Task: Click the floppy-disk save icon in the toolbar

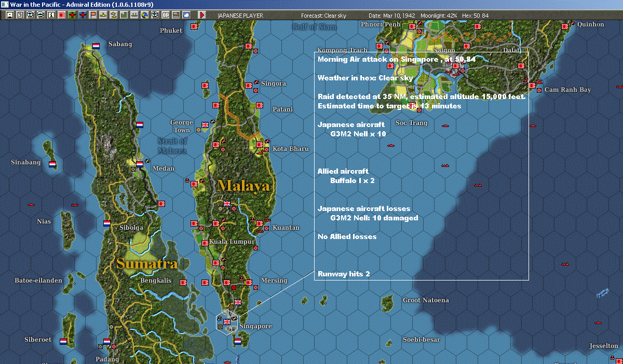Action: click(10, 15)
